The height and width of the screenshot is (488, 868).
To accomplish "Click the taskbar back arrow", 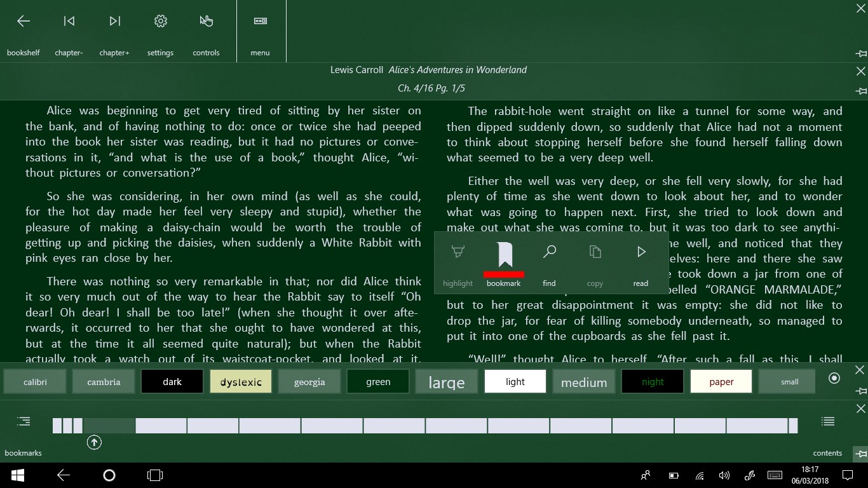I will coord(63,475).
